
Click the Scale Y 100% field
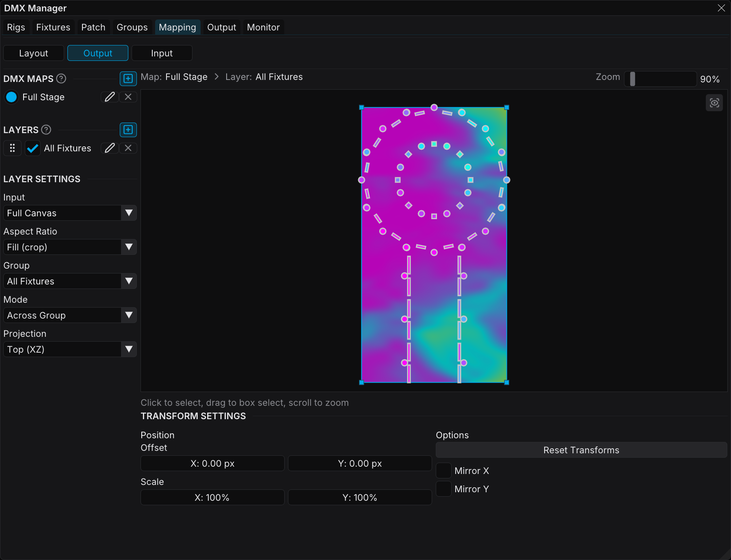pyautogui.click(x=360, y=498)
